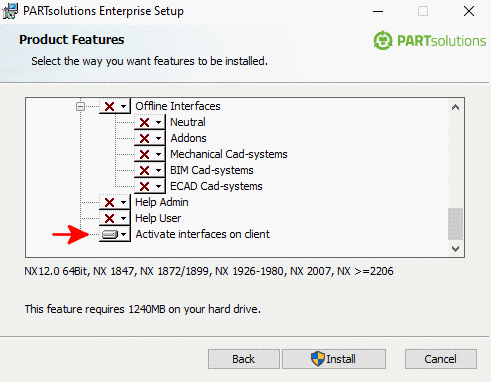
Task: Click the Back button
Action: click(x=244, y=359)
